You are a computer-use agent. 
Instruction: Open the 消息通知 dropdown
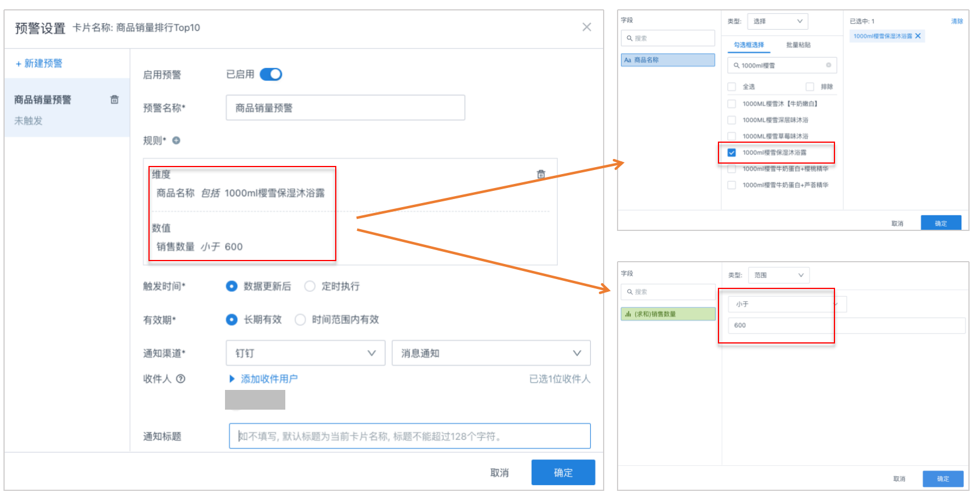[491, 353]
